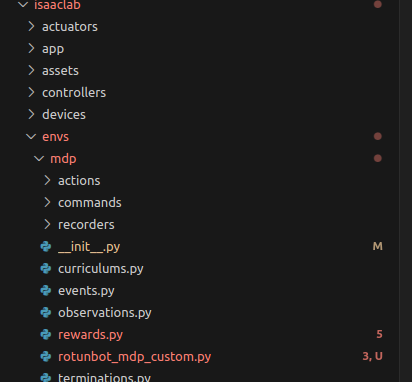Click the 3, U badge on rotunbot_mdp_custom.py
Image resolution: width=412 pixels, height=382 pixels.
pos(372,356)
